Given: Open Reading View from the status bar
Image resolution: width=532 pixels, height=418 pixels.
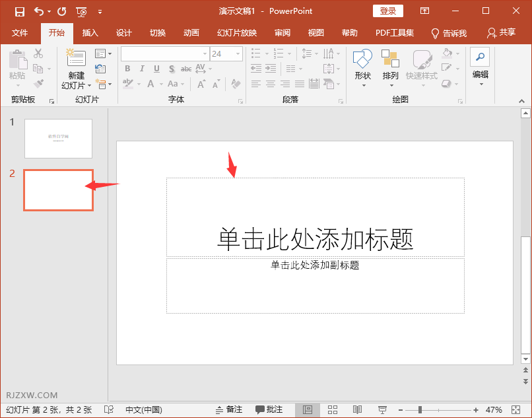Looking at the screenshot, I should pos(357,410).
